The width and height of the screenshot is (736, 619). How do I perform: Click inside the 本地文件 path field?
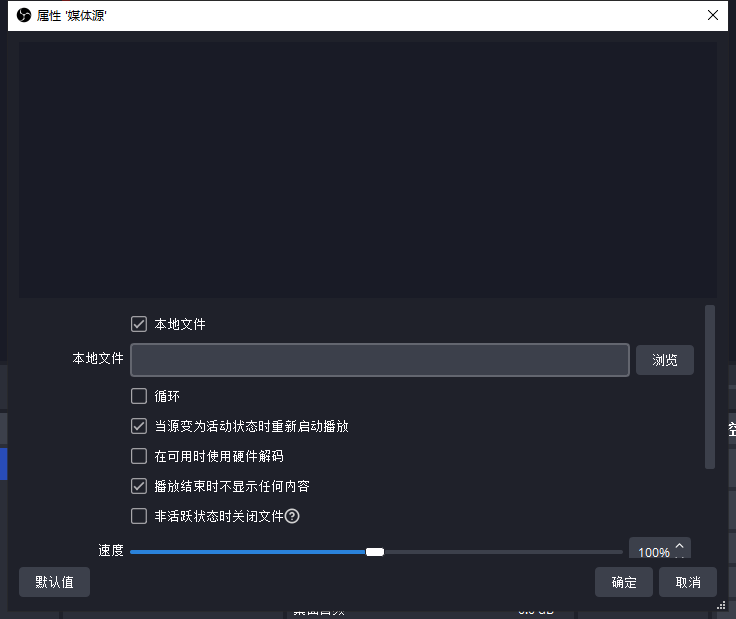(379, 360)
